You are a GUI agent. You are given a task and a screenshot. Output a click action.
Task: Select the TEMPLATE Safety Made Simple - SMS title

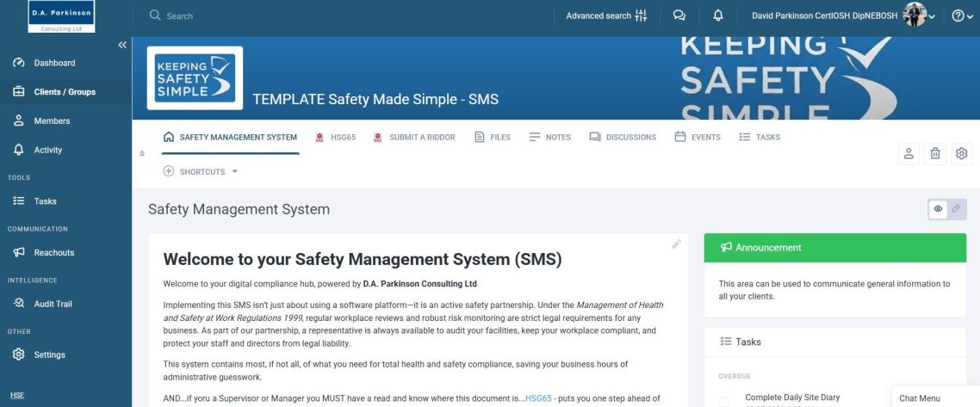pos(375,99)
